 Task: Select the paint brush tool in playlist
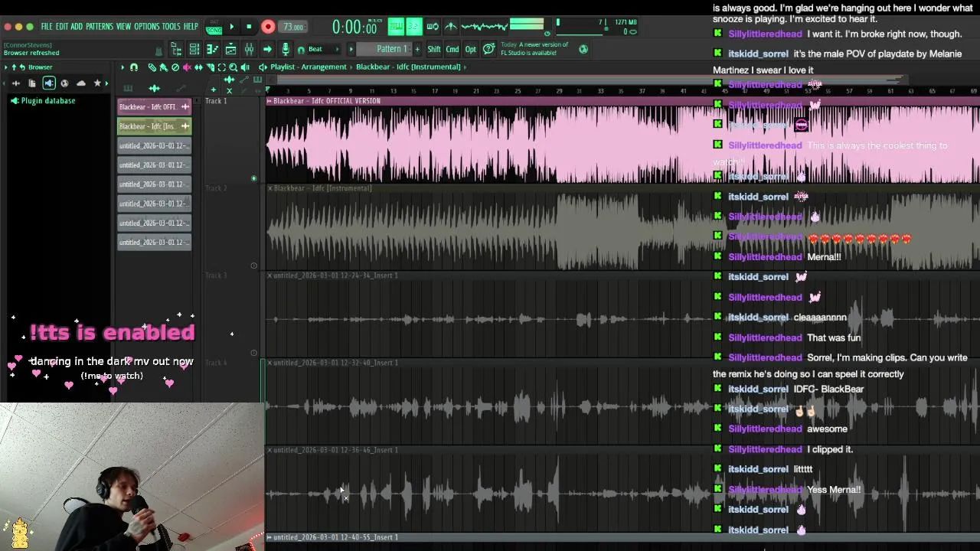[x=162, y=67]
